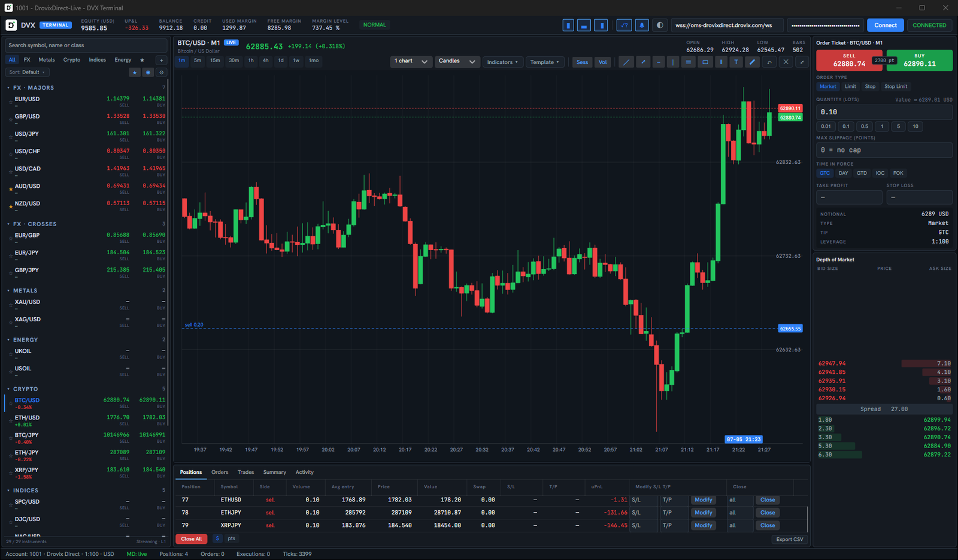958x560 pixels.
Task: Select FOK time in force
Action: coord(898,173)
